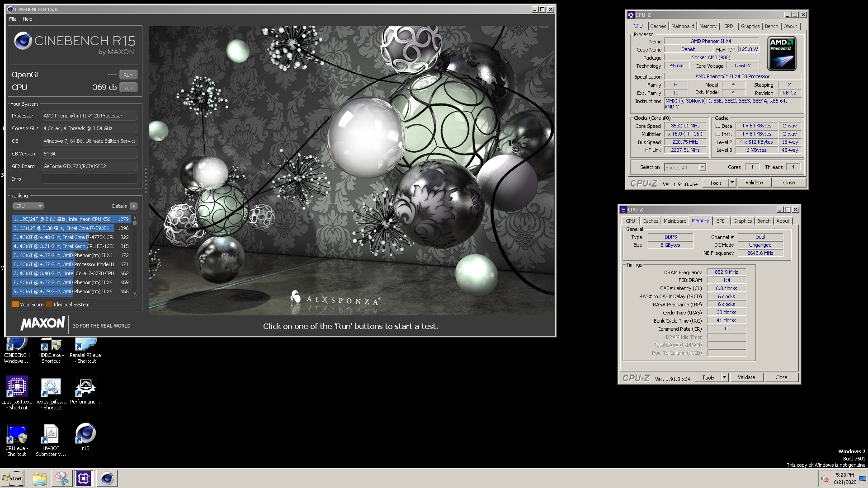The width and height of the screenshot is (868, 488).
Task: Click the muted volume tray icon
Action: 825,479
